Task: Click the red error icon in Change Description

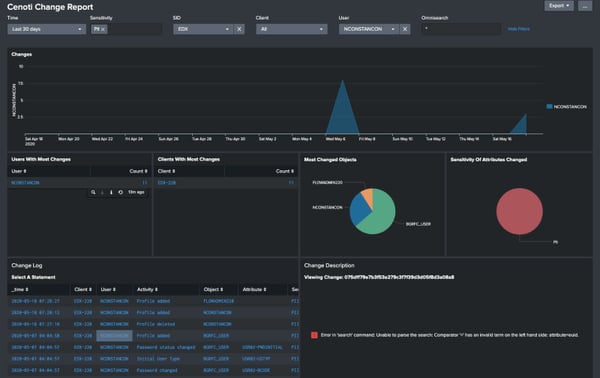Action: tap(314, 335)
